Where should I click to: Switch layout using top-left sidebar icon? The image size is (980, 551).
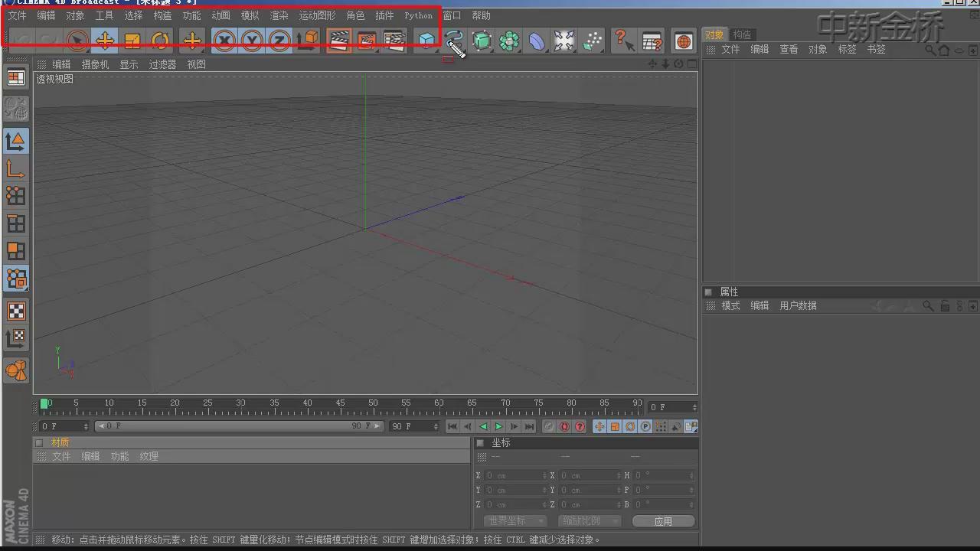[x=15, y=77]
